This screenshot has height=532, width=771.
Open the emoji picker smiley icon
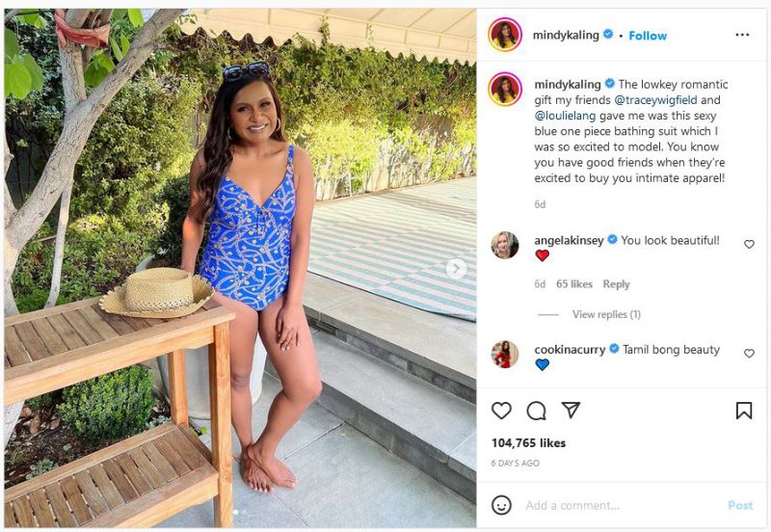tap(502, 505)
